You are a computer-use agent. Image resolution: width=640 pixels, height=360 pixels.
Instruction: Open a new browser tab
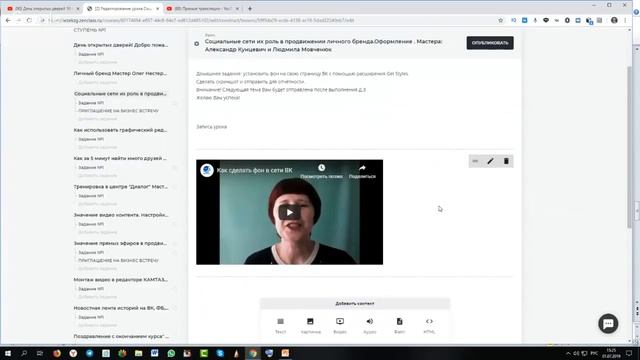tap(250, 9)
